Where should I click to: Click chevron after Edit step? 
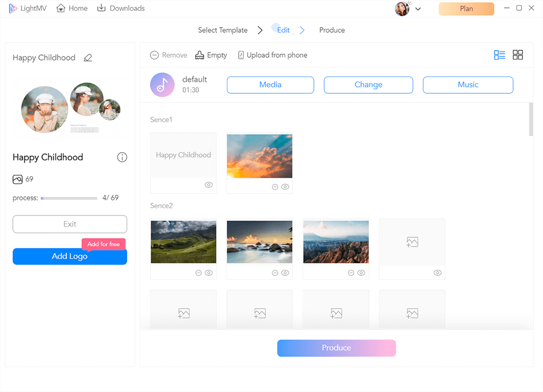click(x=302, y=31)
